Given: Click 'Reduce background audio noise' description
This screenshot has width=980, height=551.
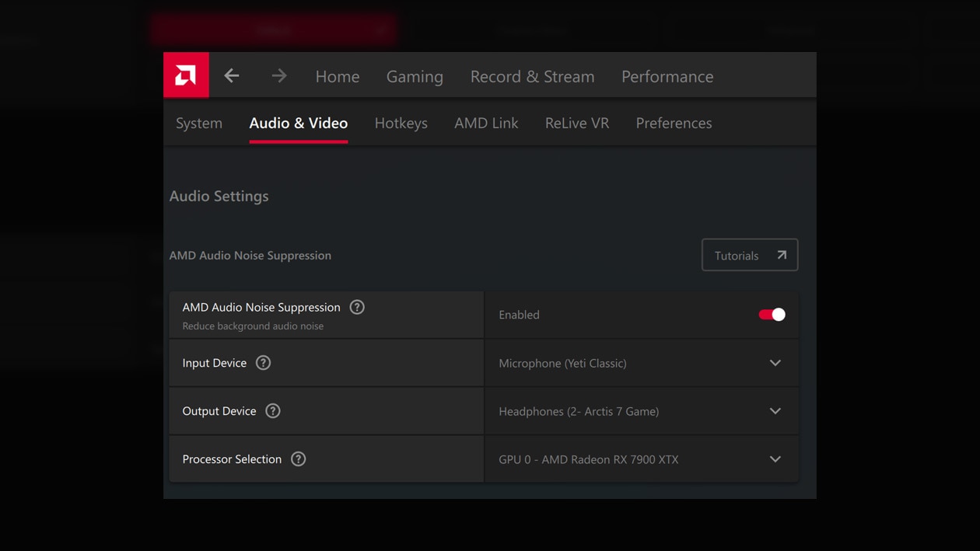Looking at the screenshot, I should pyautogui.click(x=253, y=326).
